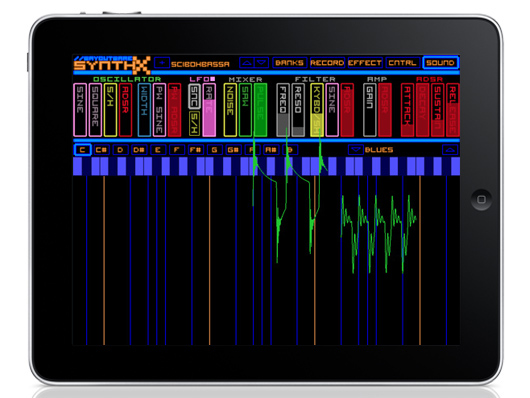This screenshot has width=530, height=398.
Task: Choose the D# root note
Action: tap(139, 149)
